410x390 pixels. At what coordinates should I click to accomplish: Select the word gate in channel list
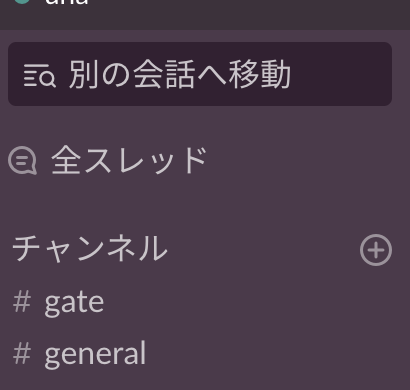(74, 303)
